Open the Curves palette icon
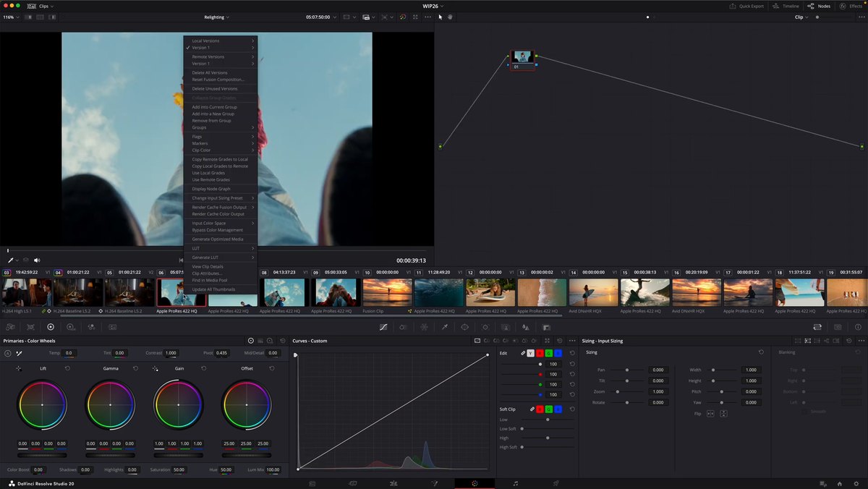 (383, 327)
